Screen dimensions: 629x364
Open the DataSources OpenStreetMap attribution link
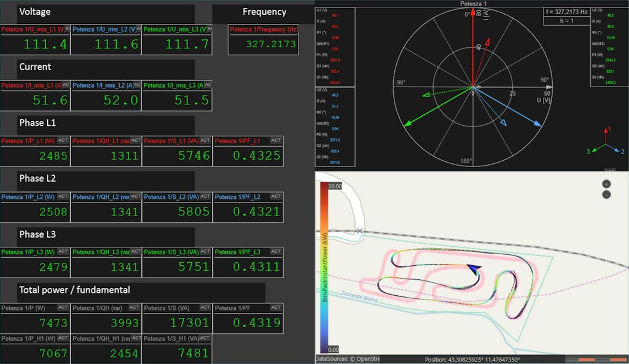348,359
